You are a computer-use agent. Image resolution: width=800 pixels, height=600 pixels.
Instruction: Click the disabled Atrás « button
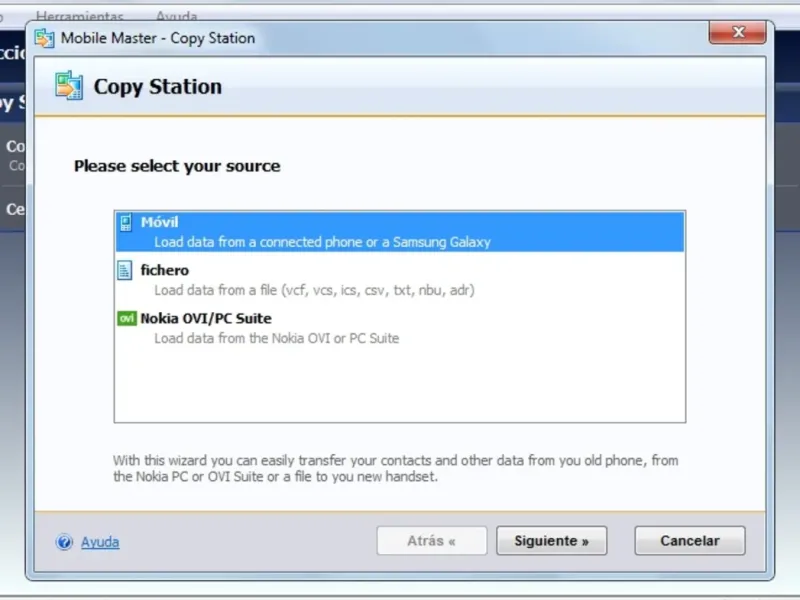(432, 541)
